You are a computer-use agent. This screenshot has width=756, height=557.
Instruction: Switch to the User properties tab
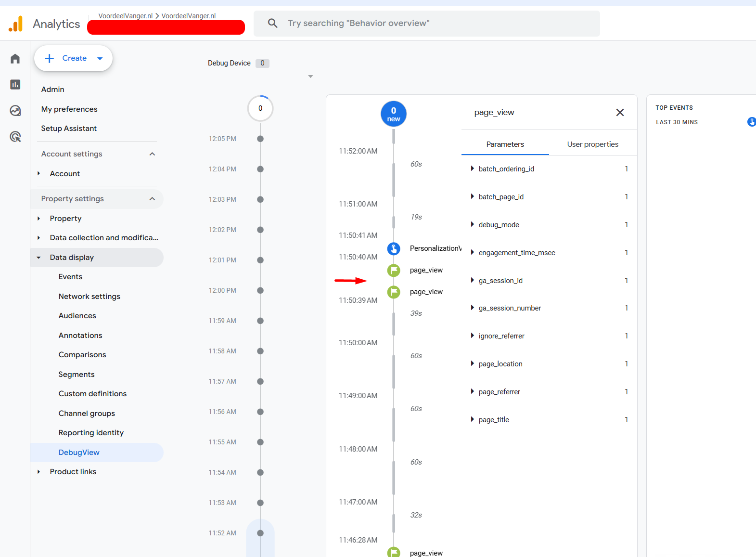click(592, 144)
